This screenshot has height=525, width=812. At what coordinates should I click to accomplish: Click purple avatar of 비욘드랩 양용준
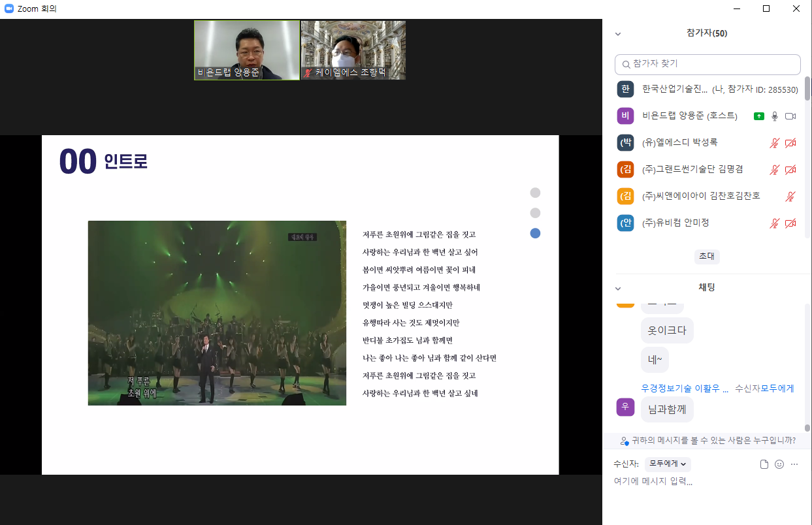[625, 116]
